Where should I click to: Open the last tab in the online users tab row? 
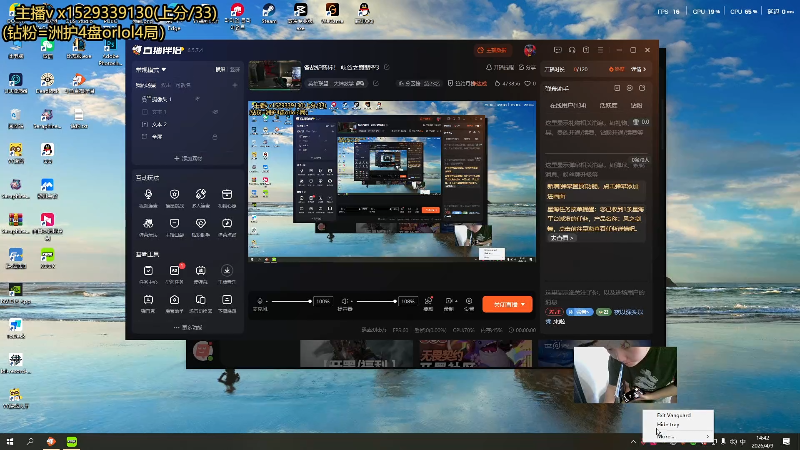[x=636, y=106]
